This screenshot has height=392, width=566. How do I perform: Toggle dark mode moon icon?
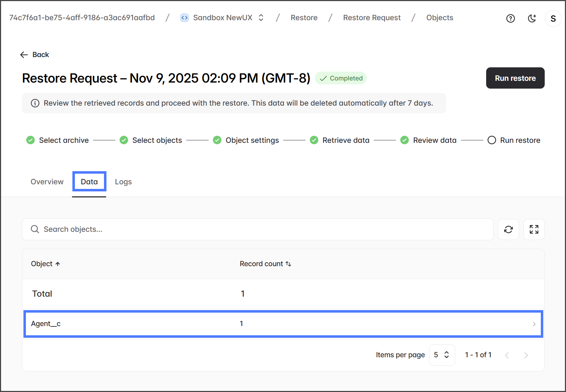point(532,18)
